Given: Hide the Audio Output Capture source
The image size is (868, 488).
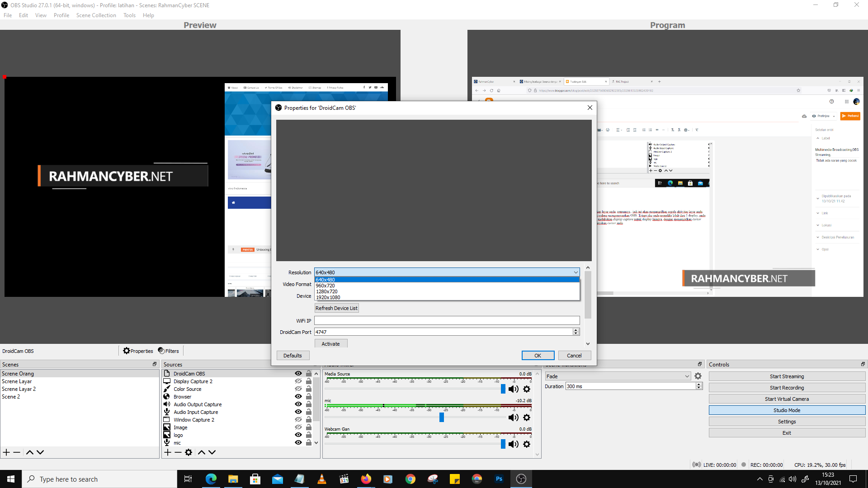Looking at the screenshot, I should coord(298,404).
